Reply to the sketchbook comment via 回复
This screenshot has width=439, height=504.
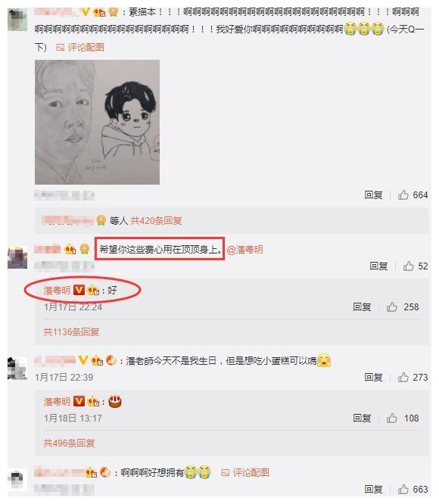point(373,194)
